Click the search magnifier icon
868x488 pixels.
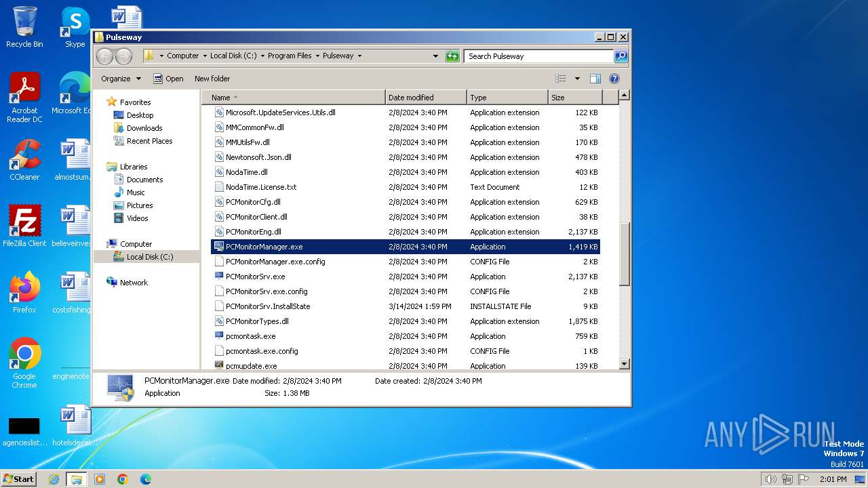pos(620,56)
